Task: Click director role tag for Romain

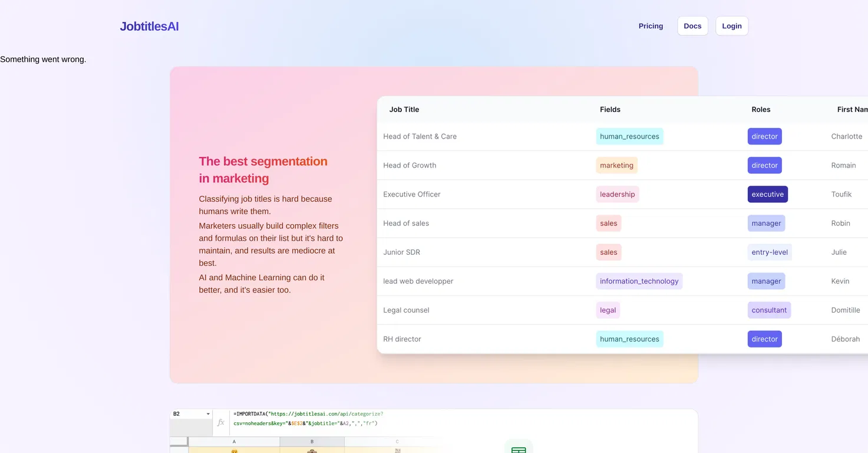Action: (x=764, y=165)
